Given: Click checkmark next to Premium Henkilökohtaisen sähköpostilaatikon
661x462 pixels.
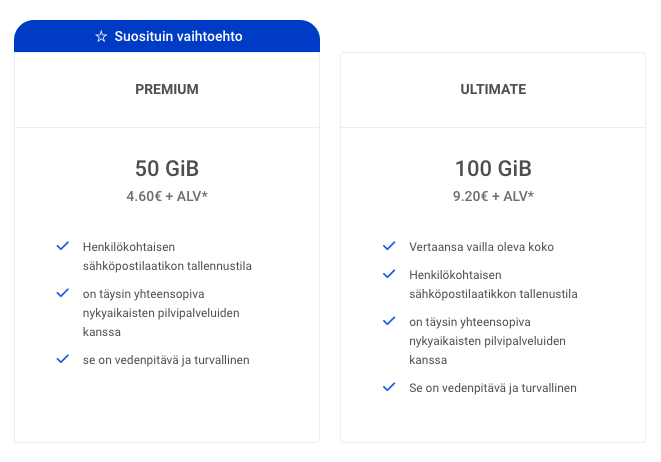Looking at the screenshot, I should tap(62, 245).
